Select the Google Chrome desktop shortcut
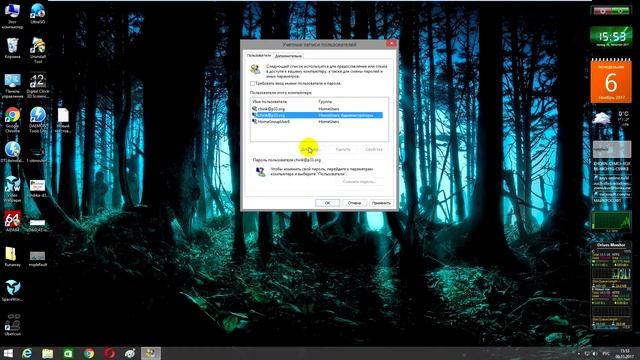The height and width of the screenshot is (360, 640). coord(12,120)
